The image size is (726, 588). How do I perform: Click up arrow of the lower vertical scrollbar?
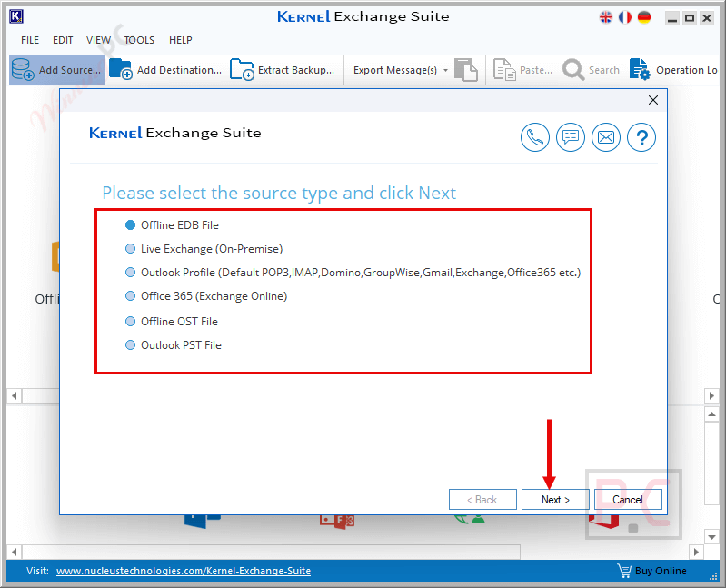(x=711, y=414)
